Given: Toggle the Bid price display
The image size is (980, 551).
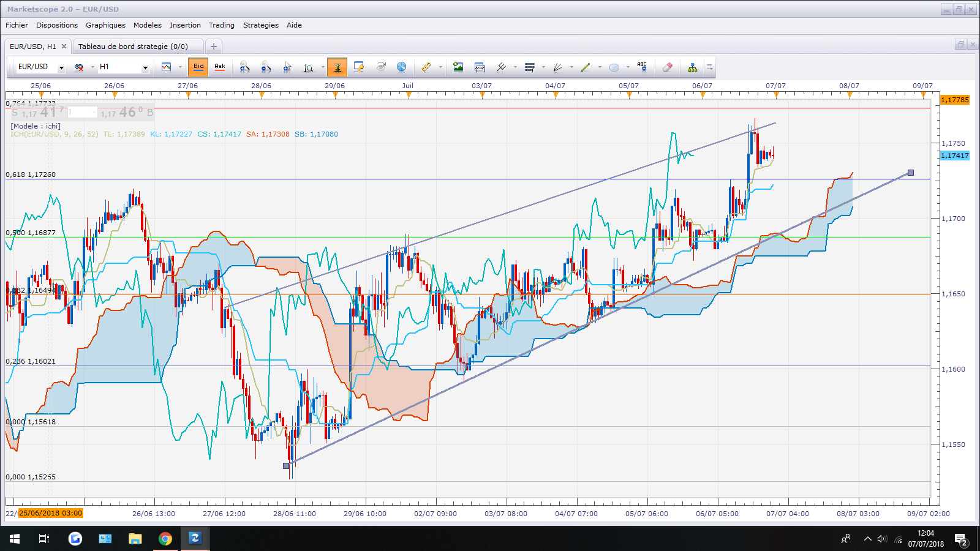Looking at the screenshot, I should (198, 67).
